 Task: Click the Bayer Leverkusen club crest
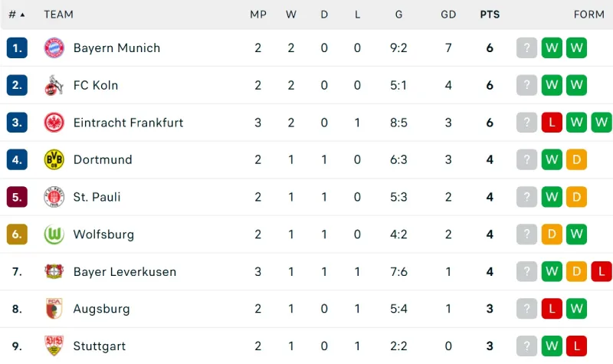click(x=54, y=271)
